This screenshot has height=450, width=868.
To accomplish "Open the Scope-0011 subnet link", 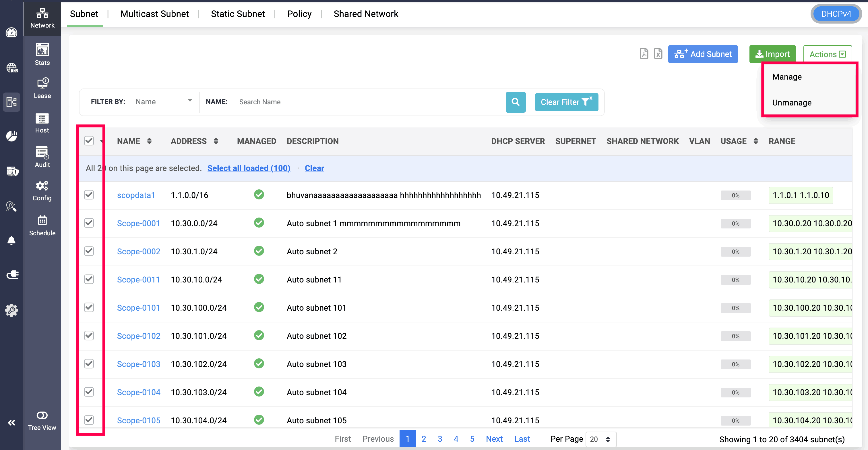I will [x=138, y=279].
